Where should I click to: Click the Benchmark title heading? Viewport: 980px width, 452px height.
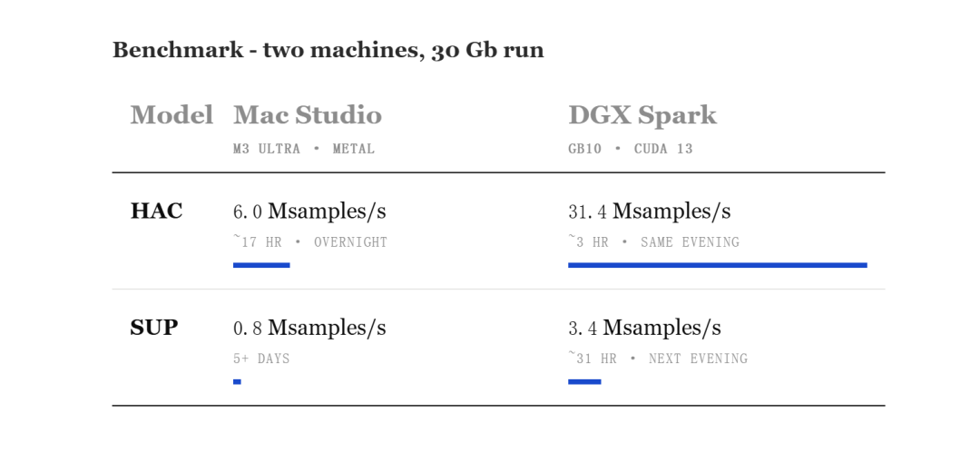click(328, 49)
